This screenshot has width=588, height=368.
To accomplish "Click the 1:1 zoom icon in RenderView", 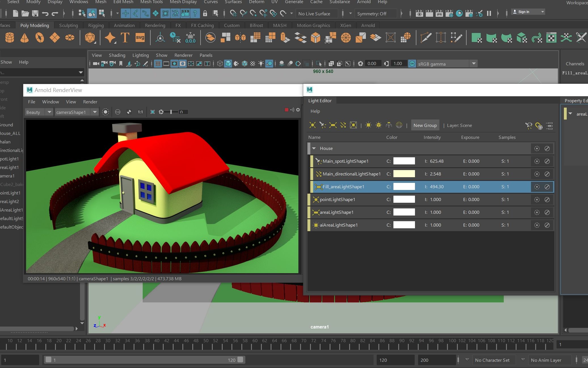I will click(140, 112).
